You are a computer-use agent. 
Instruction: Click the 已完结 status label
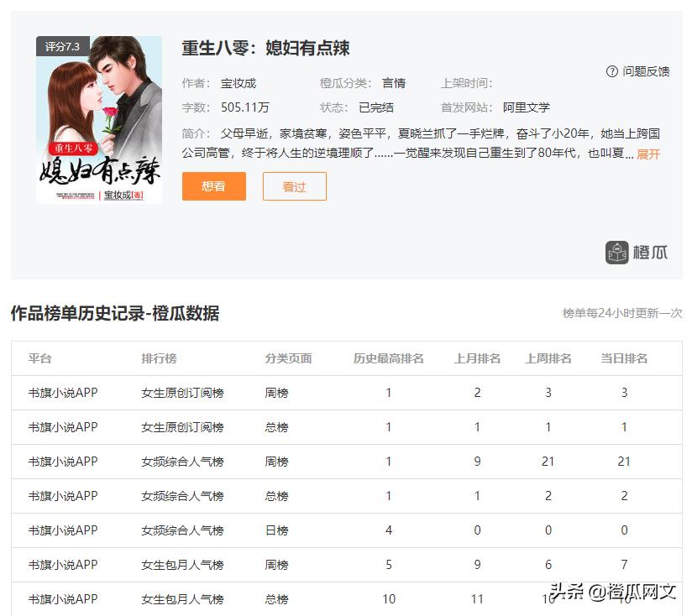click(377, 107)
